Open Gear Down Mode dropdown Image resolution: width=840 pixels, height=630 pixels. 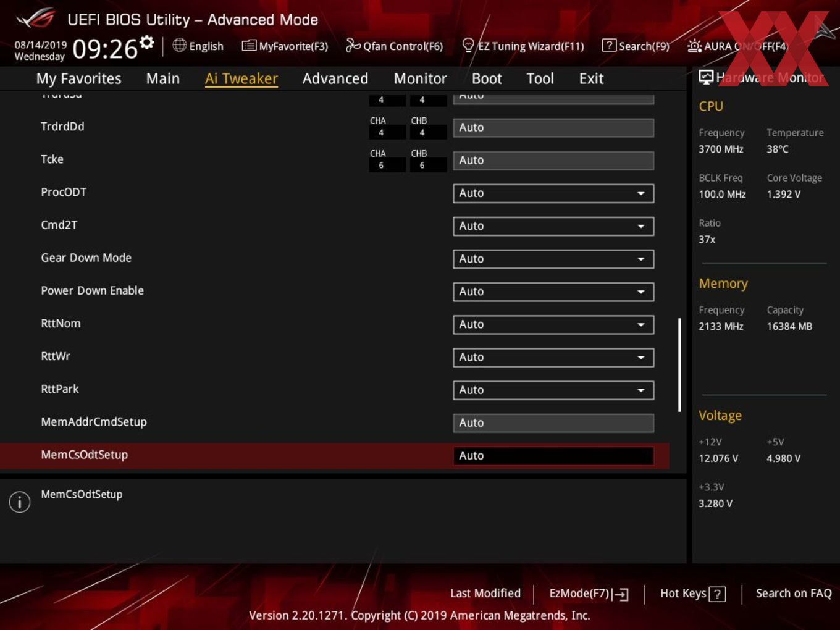(553, 259)
